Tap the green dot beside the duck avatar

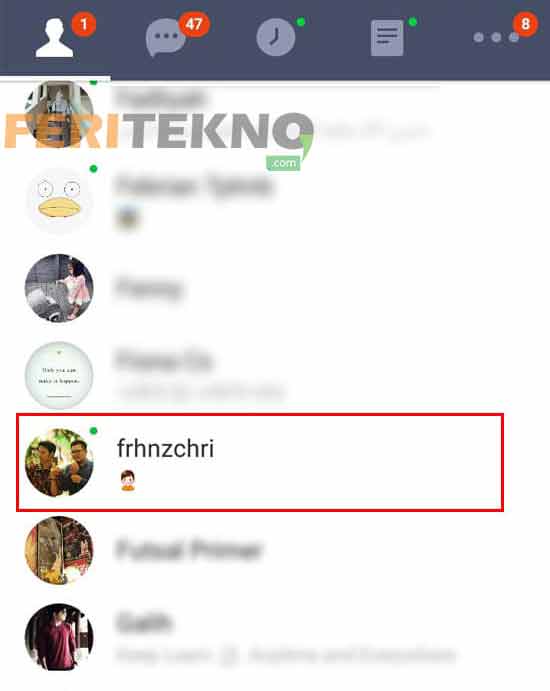pyautogui.click(x=93, y=169)
